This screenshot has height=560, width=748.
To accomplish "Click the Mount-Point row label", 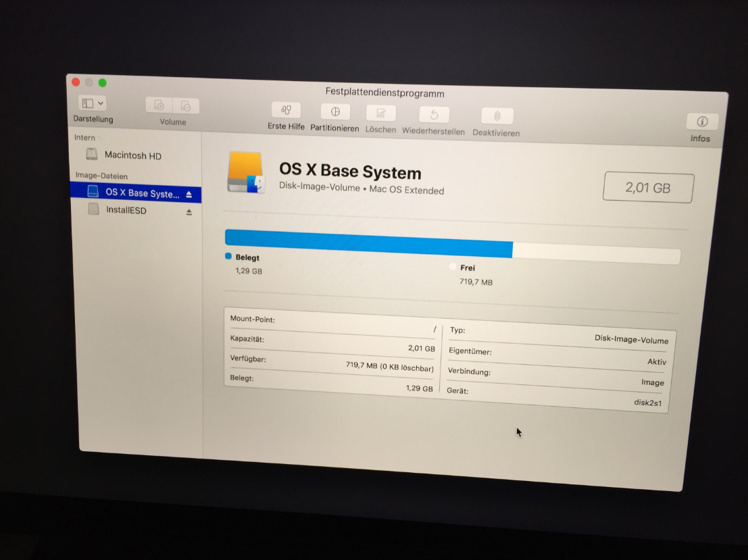I will (252, 319).
